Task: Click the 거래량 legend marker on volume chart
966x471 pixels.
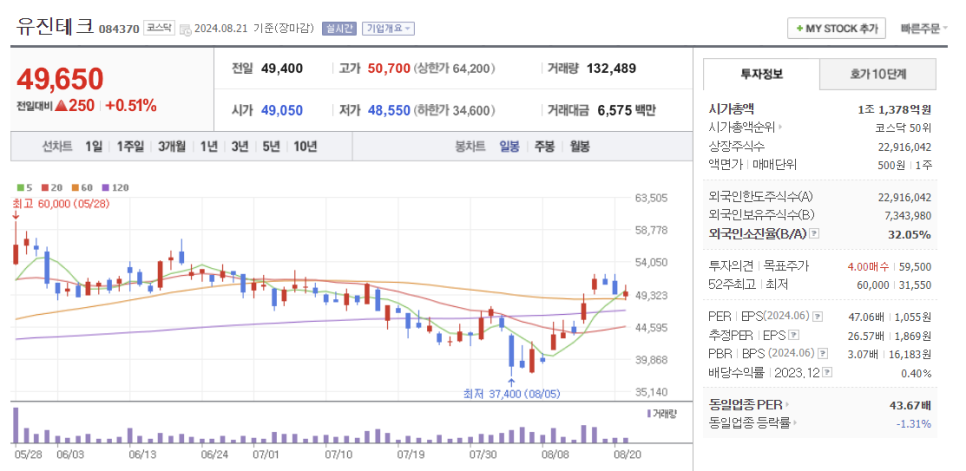Action: 648,413
